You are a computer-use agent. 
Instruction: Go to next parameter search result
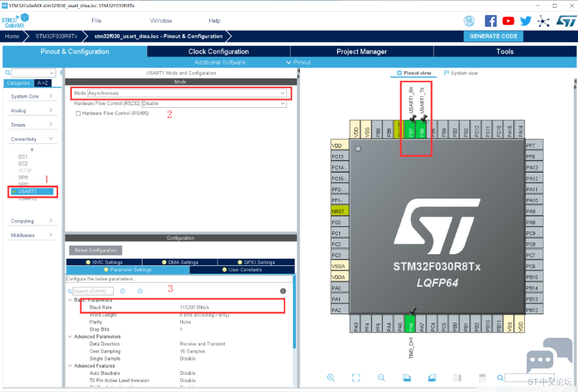click(x=140, y=291)
